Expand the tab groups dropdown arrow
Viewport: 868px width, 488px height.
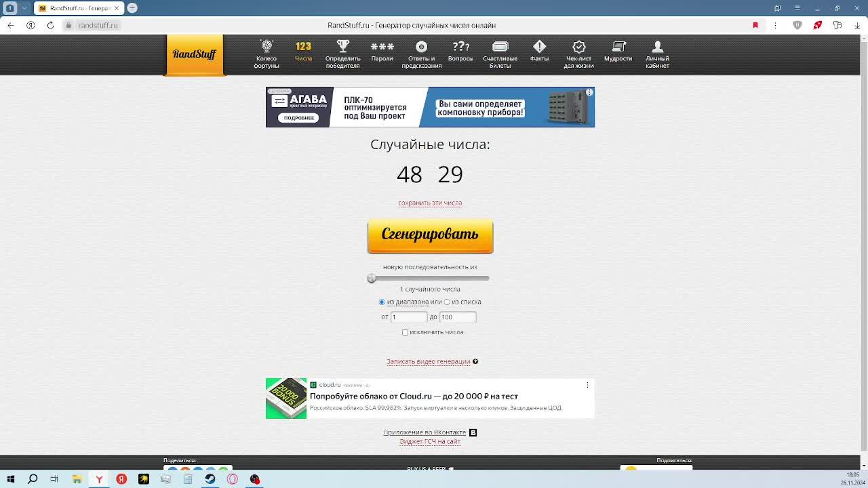click(x=24, y=8)
